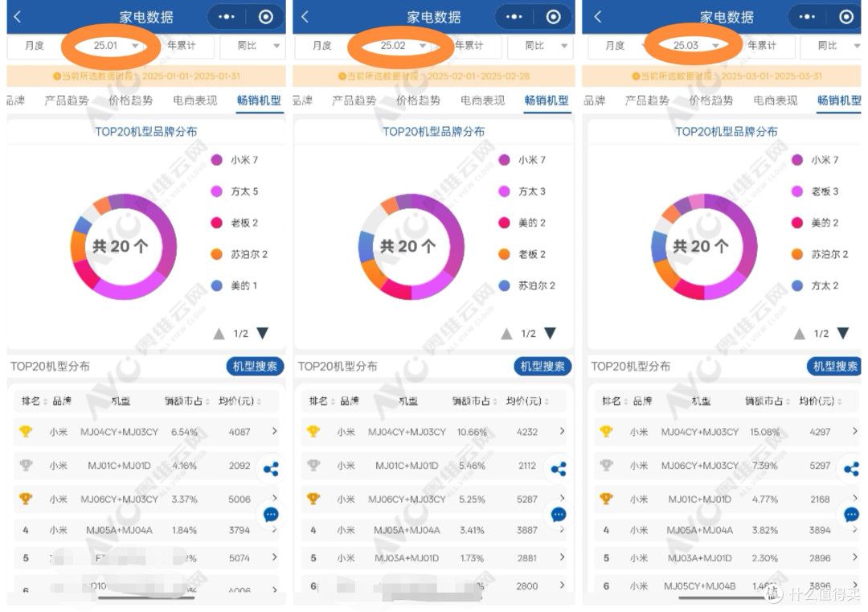Screen dimensions: 868x612
Task: Sort by 品牌 on the 25.02 screen
Action: pos(349,401)
